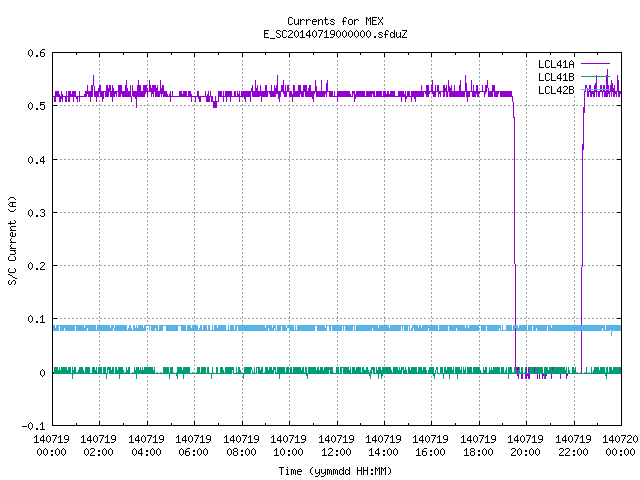640x480 pixels.
Task: Click the blue LCL42B trace near 10:00
Action: pos(289,328)
